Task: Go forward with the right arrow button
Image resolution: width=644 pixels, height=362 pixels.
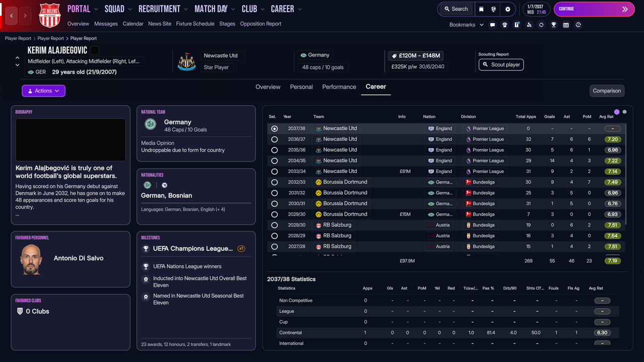Action: 25,16
